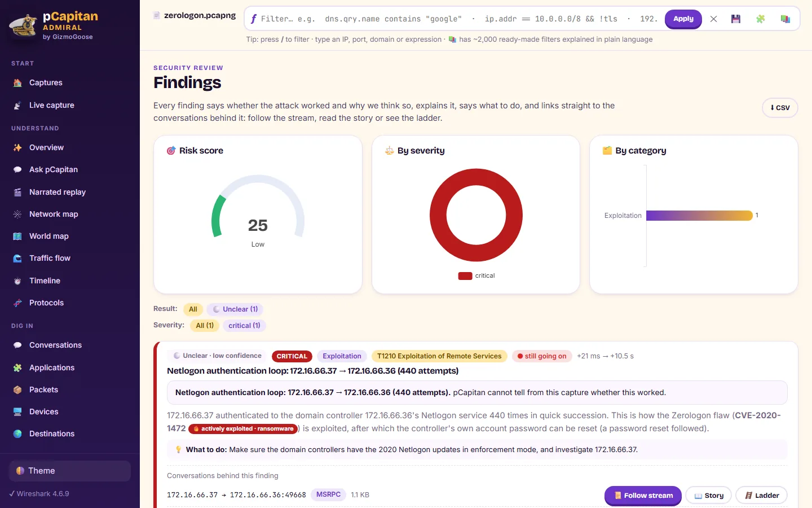
Task: Open Captures from the sidebar
Action: pyautogui.click(x=70, y=82)
